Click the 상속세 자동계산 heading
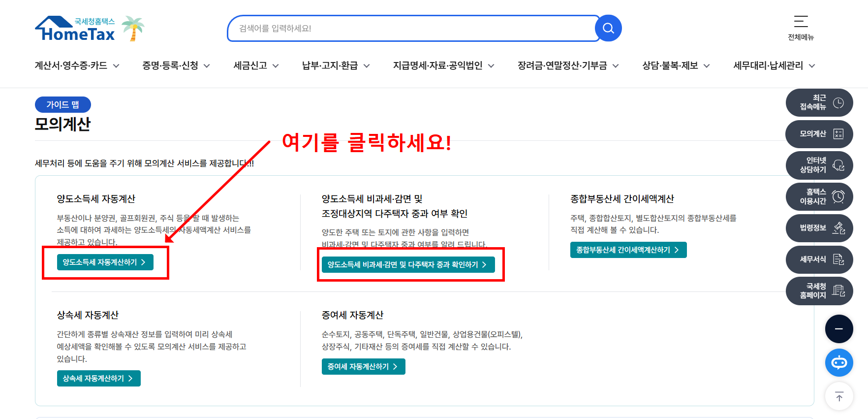The height and width of the screenshot is (419, 868). click(x=88, y=315)
